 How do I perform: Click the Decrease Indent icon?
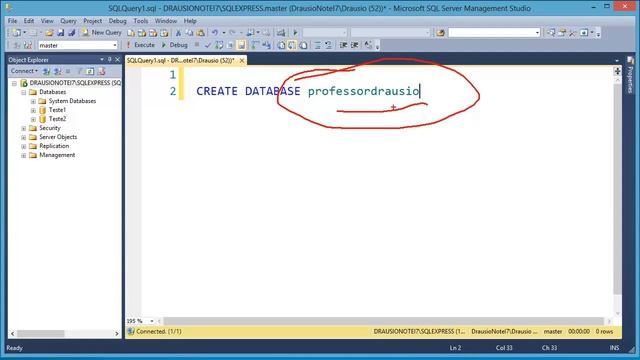click(343, 45)
